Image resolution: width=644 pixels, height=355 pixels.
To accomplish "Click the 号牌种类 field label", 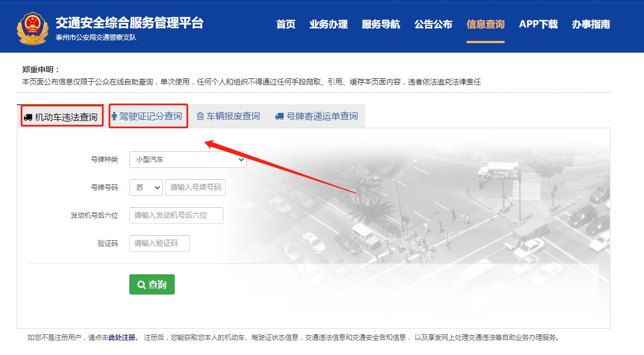I will point(104,160).
